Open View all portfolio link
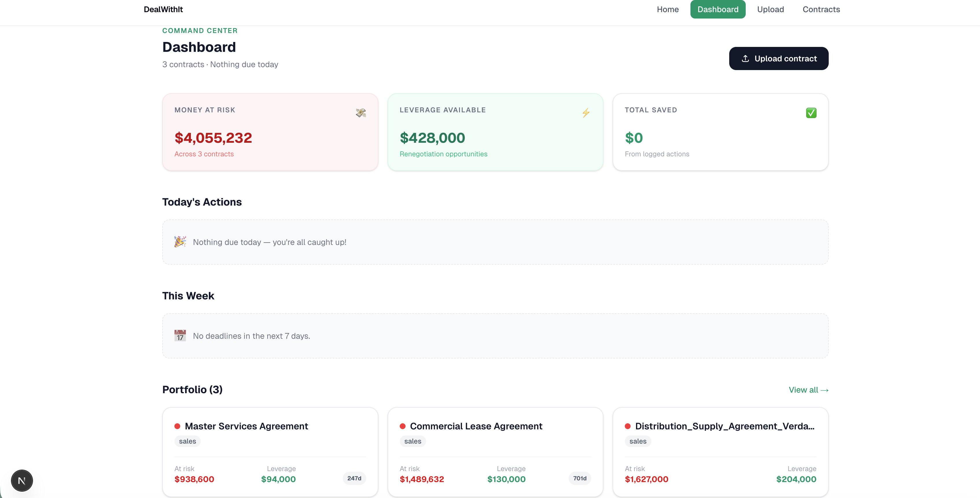Viewport: 980px width, 498px height. click(x=808, y=390)
